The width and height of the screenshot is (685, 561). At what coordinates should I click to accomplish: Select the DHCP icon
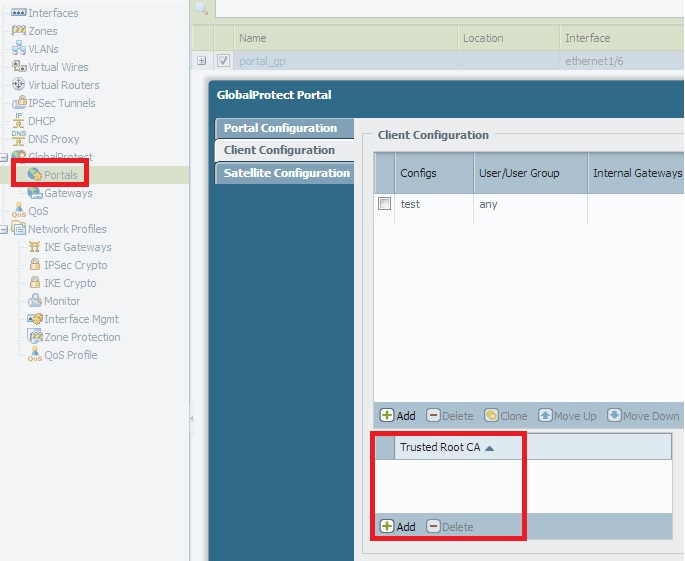[x=18, y=121]
